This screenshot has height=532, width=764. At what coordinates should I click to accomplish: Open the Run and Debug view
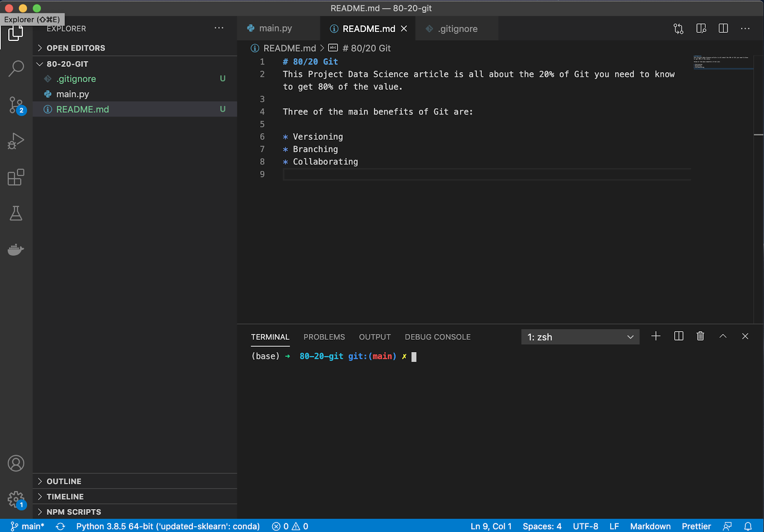[x=16, y=141]
